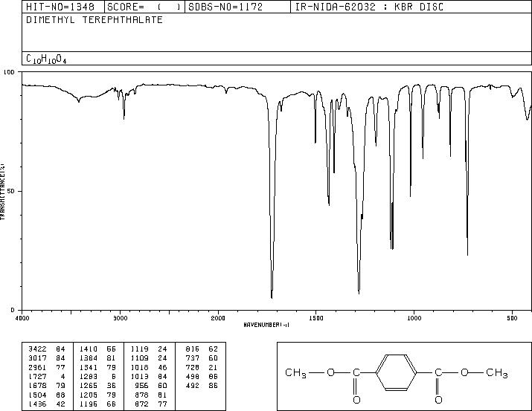Select peak value 1384 in the table
Screen dimensions: 532x411
click(89, 358)
